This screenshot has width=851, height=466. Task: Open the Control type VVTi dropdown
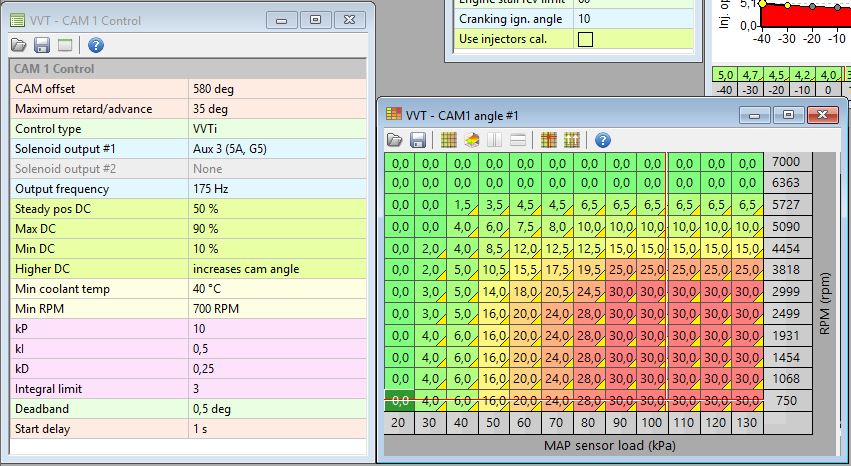click(x=278, y=129)
